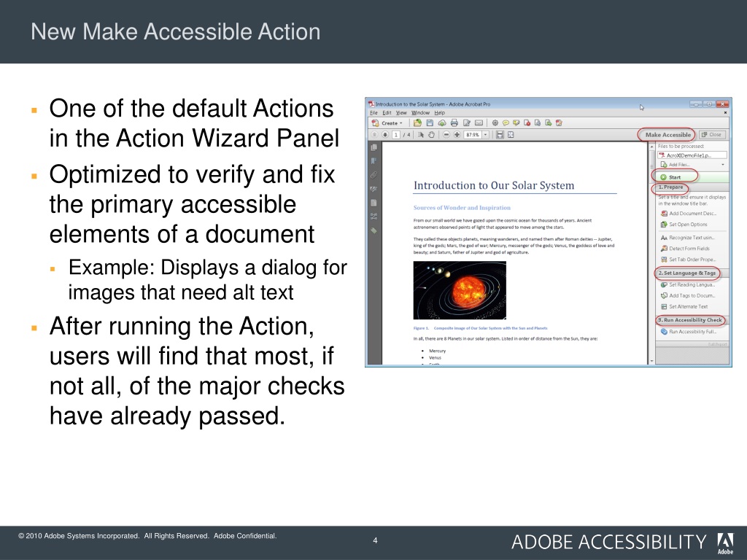Click the previous page up arrow icon
This screenshot has width=747, height=560.
coord(375,135)
